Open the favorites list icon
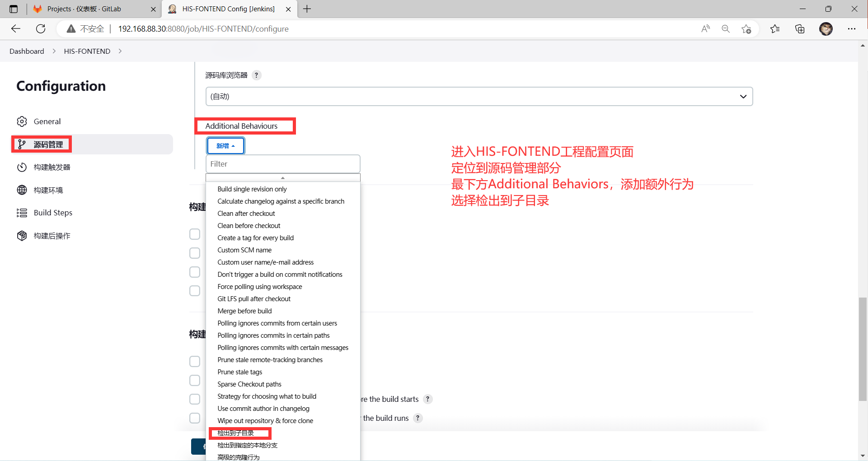The height and width of the screenshot is (461, 868). 775,29
